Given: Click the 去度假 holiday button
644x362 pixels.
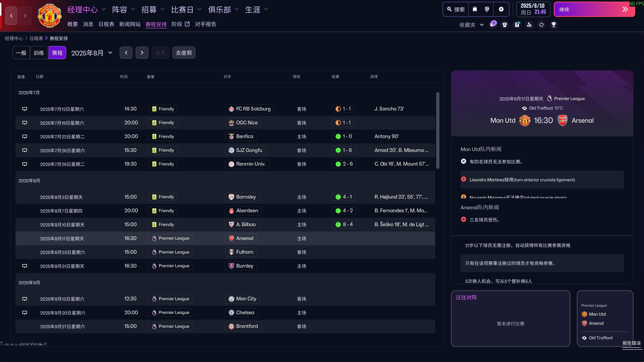Looking at the screenshot, I should [184, 53].
